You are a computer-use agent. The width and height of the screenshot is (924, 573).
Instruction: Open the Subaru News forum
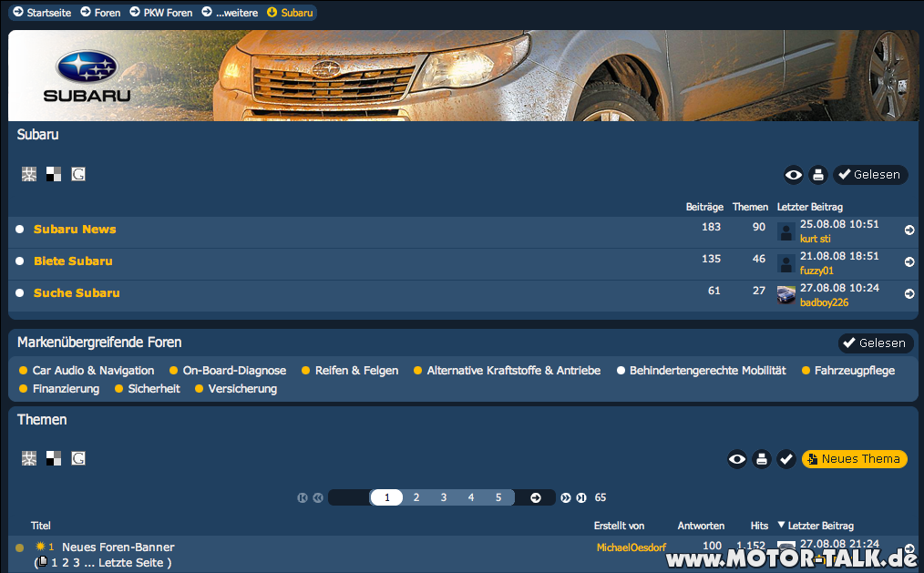pyautogui.click(x=75, y=230)
